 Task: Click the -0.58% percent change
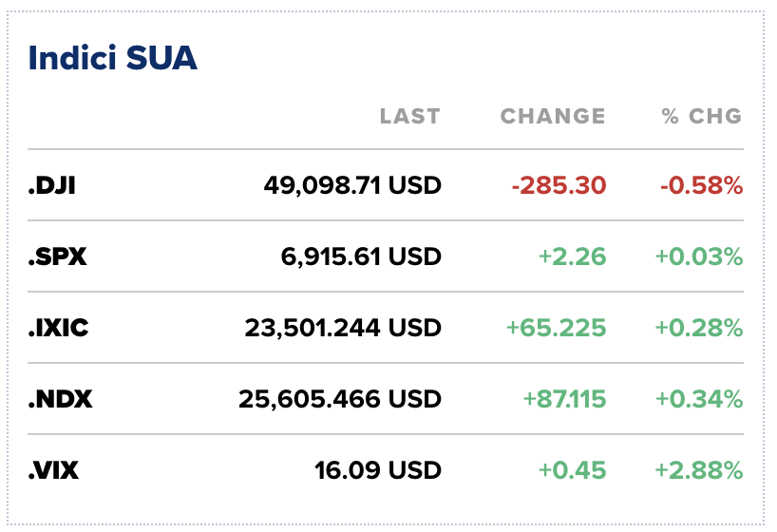(699, 185)
